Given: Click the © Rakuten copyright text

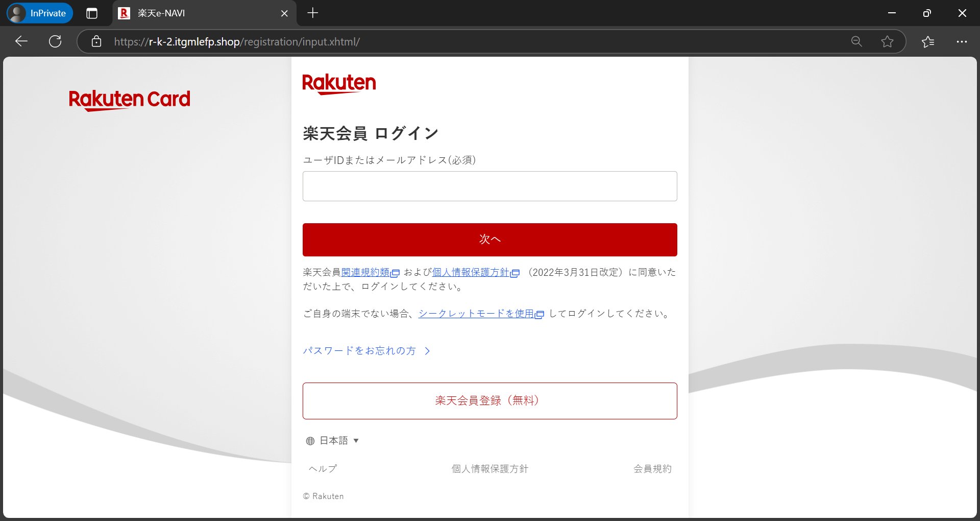Looking at the screenshot, I should click(x=323, y=496).
